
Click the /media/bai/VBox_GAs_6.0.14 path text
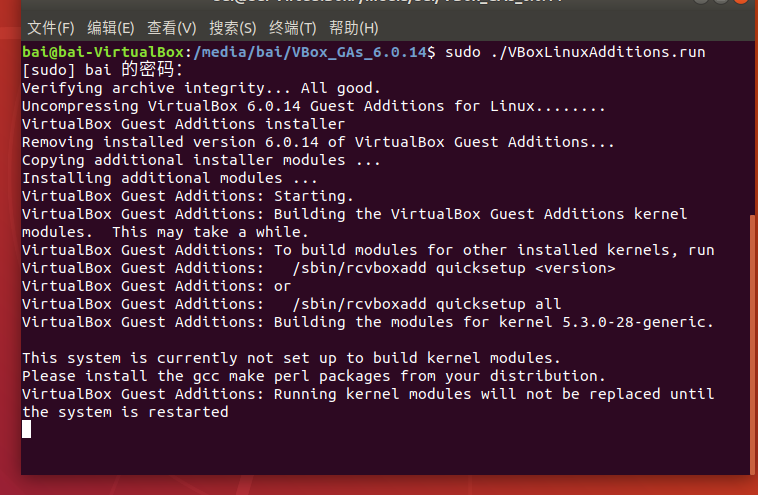310,52
